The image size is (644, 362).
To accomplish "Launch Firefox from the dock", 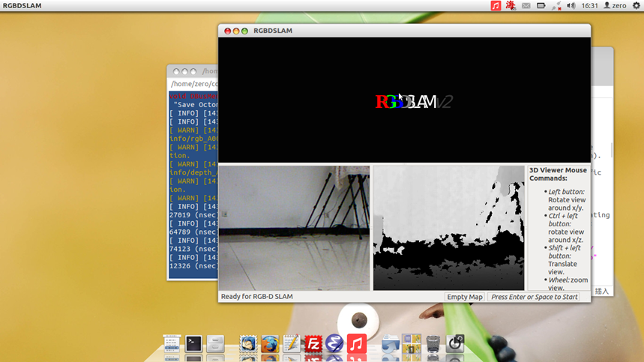I will 269,344.
